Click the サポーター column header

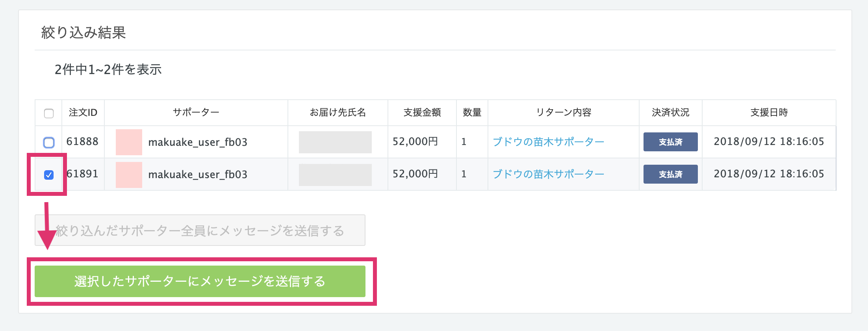[196, 113]
